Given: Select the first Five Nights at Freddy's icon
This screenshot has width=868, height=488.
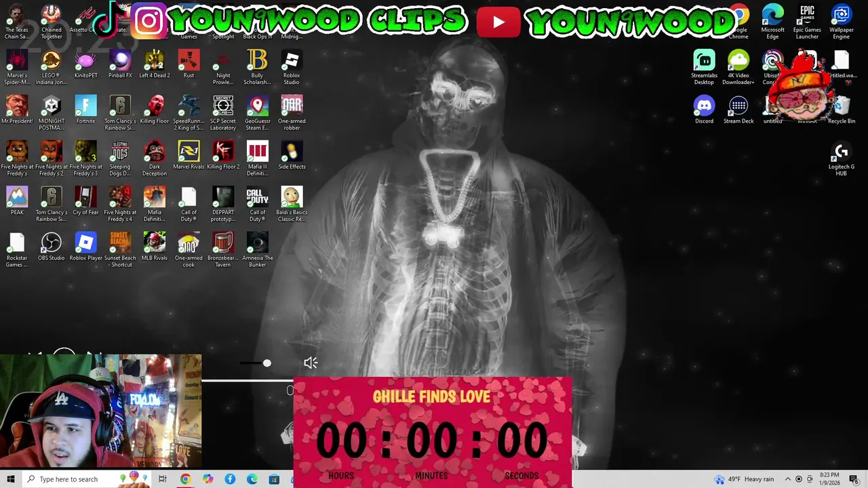Looking at the screenshot, I should tap(17, 159).
